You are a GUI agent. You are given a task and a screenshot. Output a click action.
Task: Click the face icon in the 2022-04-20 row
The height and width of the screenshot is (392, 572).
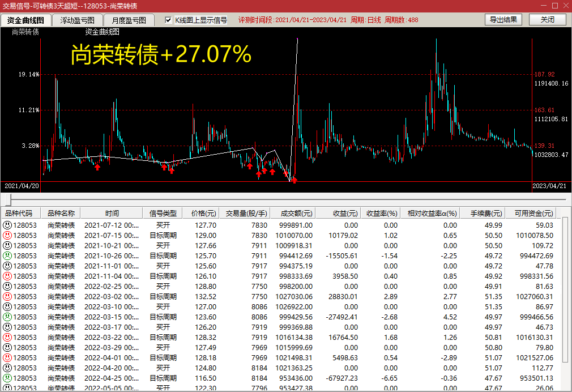coord(7,368)
